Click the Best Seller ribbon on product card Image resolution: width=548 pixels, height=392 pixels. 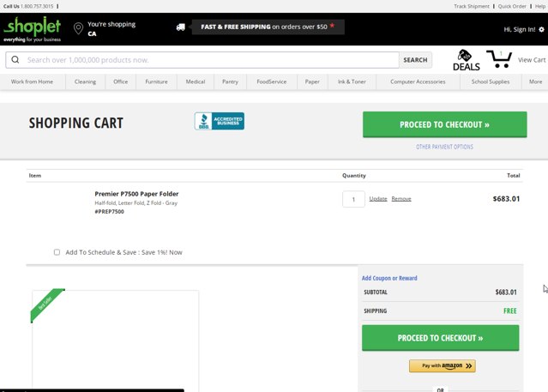(x=45, y=304)
